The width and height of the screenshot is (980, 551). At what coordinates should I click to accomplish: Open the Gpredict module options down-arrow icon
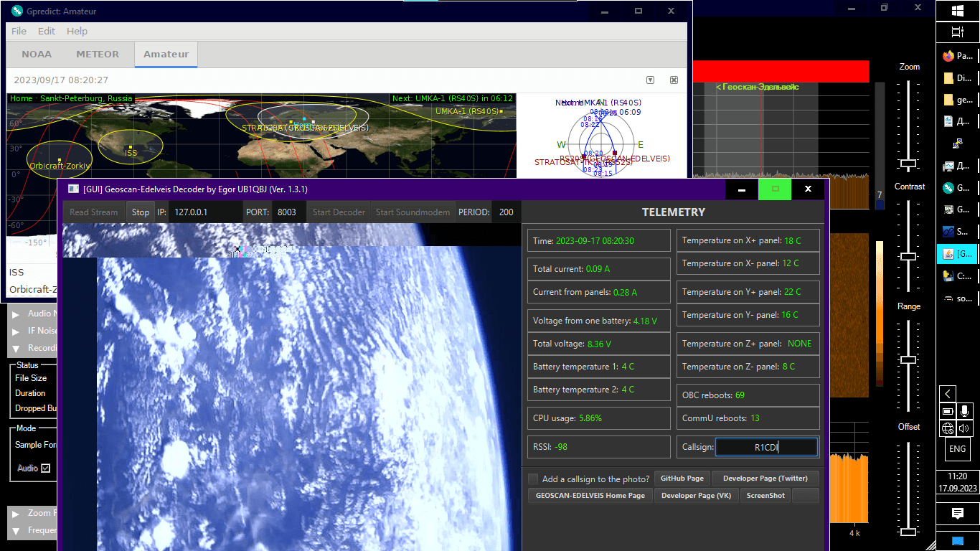pos(650,80)
